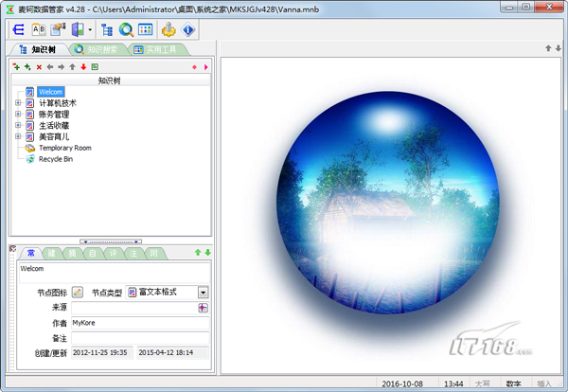Click the 备注 input field
The width and height of the screenshot is (568, 392).
point(140,338)
